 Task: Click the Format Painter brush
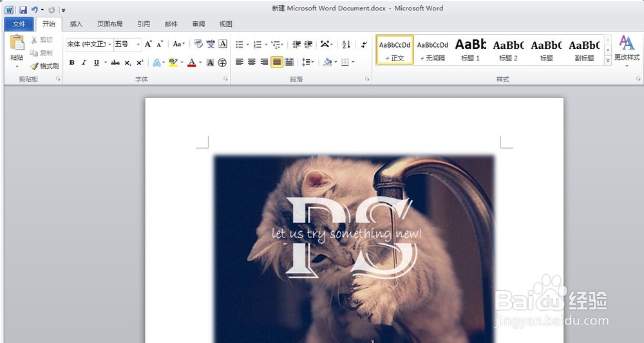point(44,66)
